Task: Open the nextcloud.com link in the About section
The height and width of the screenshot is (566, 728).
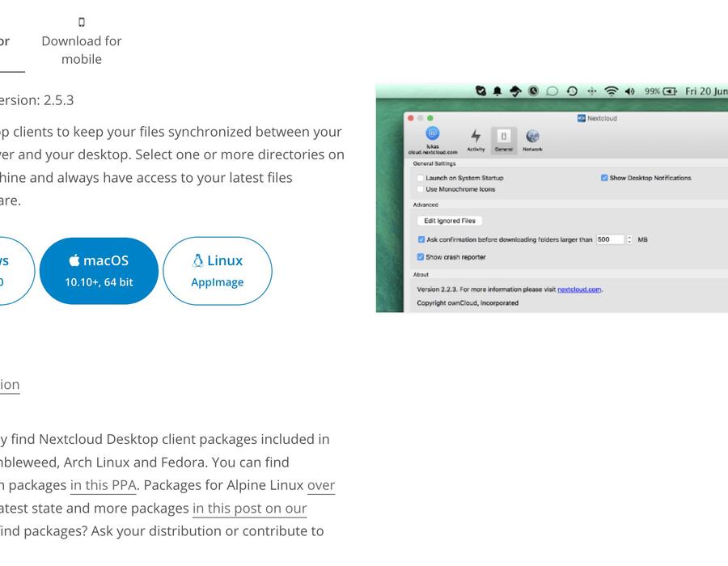Action: (579, 289)
